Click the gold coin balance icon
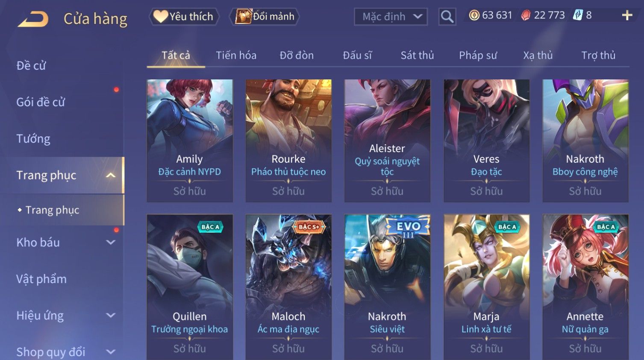 pyautogui.click(x=474, y=15)
